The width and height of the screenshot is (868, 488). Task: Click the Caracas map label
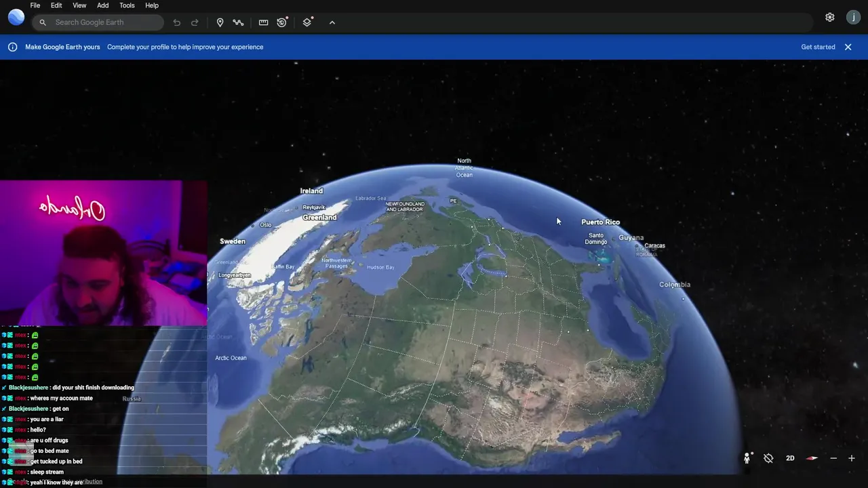pyautogui.click(x=654, y=245)
